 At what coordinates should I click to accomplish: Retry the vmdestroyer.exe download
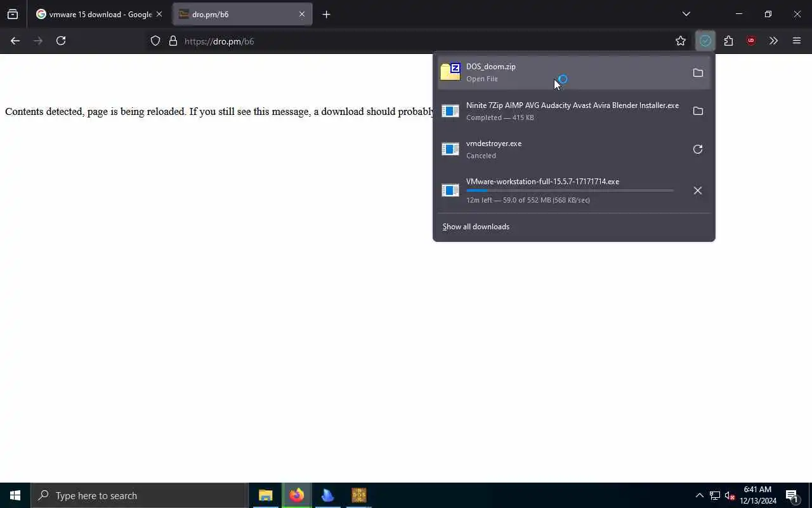pyautogui.click(x=698, y=149)
